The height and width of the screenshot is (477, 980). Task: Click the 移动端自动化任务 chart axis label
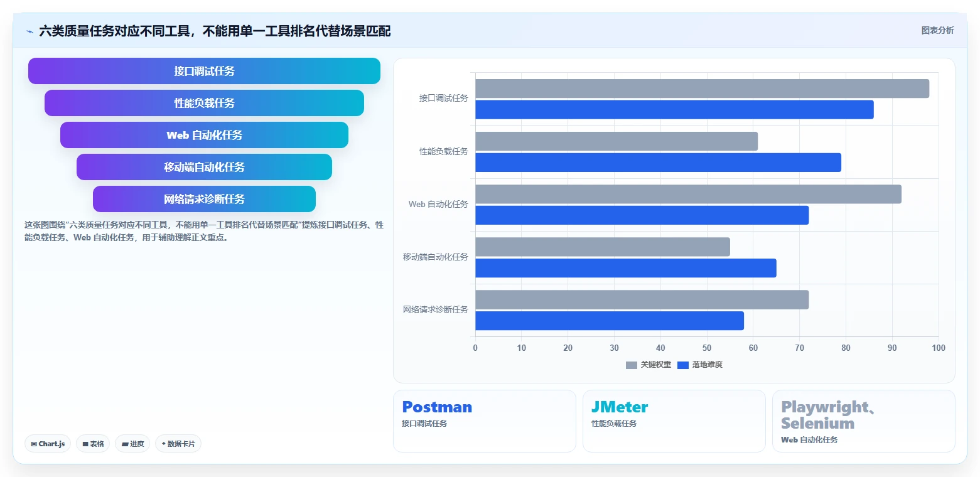(x=436, y=257)
